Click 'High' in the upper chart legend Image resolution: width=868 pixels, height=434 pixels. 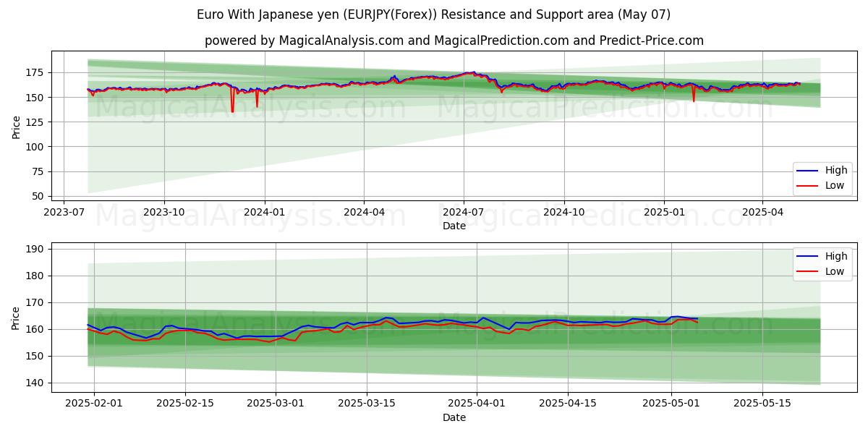[x=835, y=171]
